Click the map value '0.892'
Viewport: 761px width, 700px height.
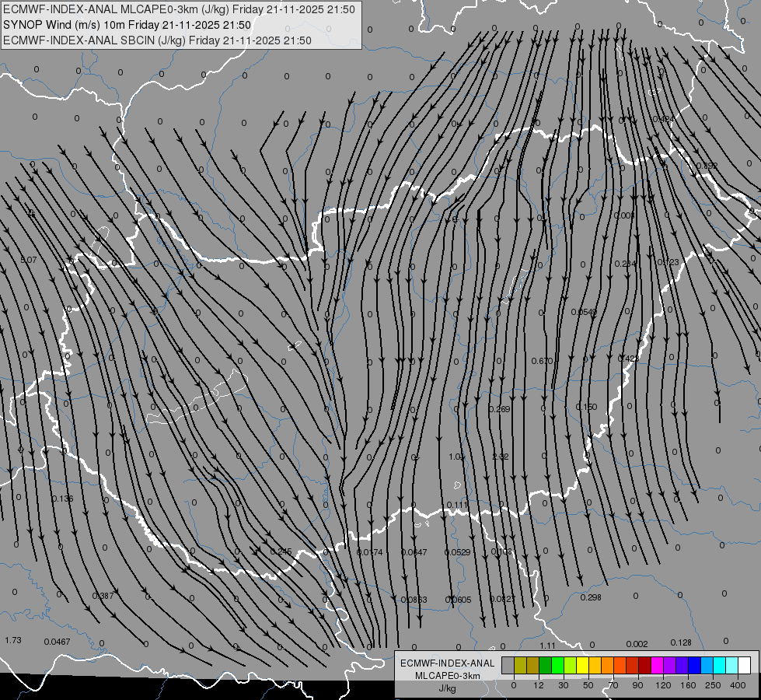[x=707, y=166]
